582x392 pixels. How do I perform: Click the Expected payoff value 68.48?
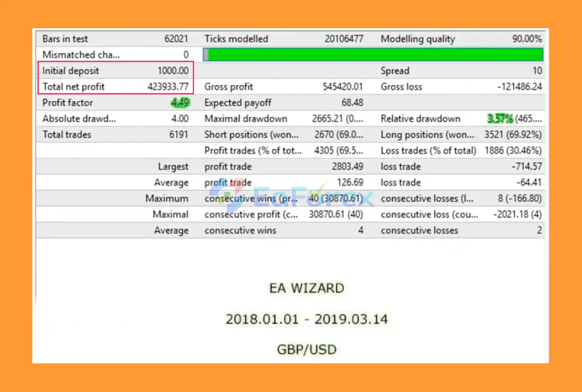click(352, 103)
